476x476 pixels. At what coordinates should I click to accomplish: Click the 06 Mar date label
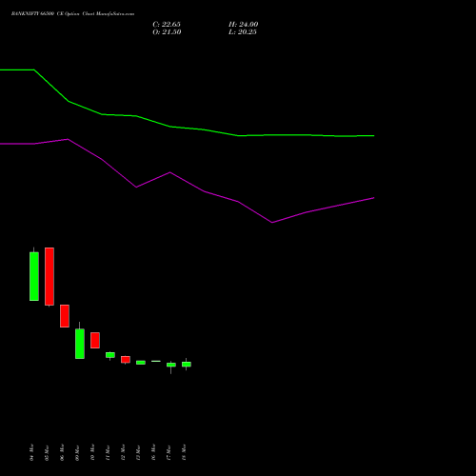(x=62, y=452)
